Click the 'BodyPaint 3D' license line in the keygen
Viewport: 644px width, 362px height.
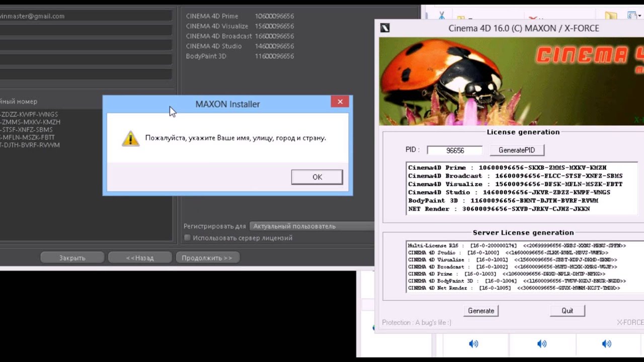point(503,201)
